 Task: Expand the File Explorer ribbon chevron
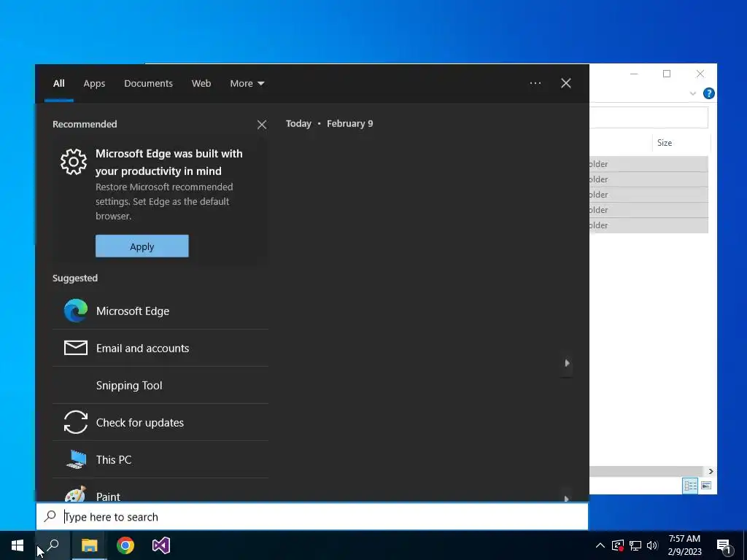[693, 93]
